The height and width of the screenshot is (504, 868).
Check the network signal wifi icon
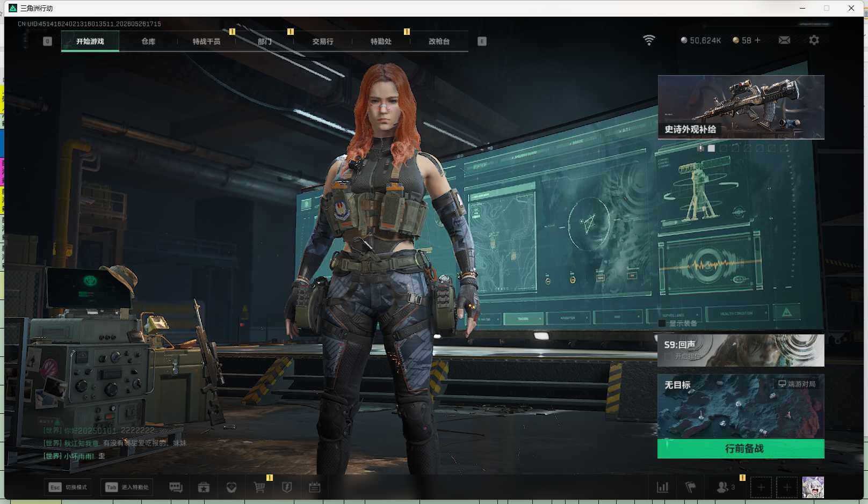point(649,40)
